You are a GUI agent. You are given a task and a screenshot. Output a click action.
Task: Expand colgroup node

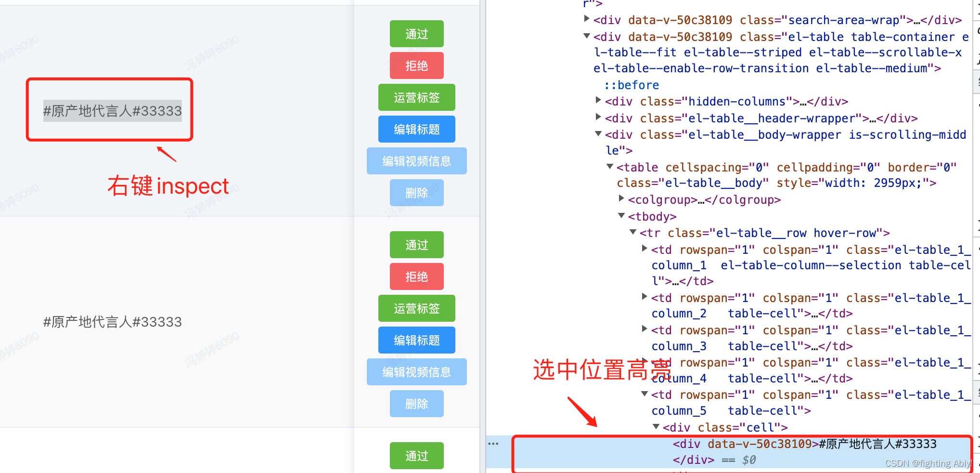pos(621,198)
